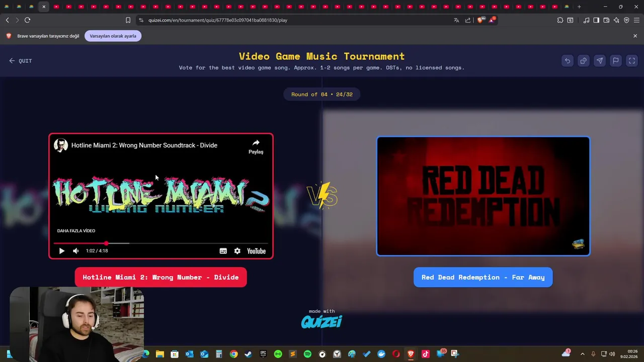Screen dimensions: 644x362
Task: Translate this page icon
Action: pyautogui.click(x=456, y=20)
